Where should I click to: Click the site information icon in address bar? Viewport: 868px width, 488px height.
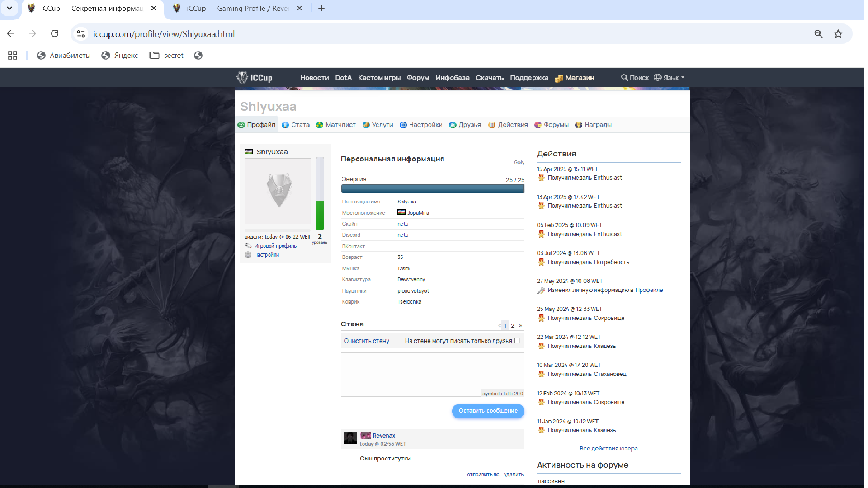coord(81,34)
